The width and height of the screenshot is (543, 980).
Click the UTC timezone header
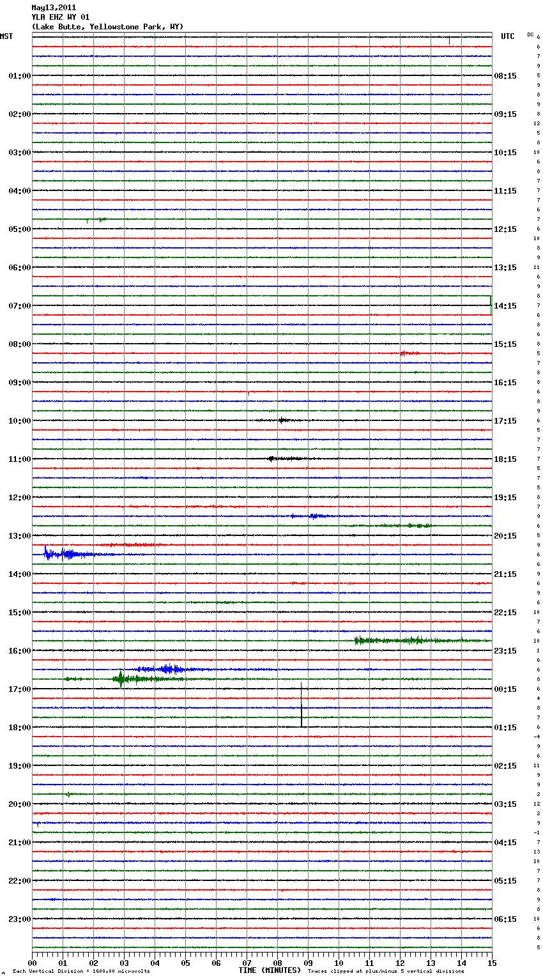pos(508,36)
